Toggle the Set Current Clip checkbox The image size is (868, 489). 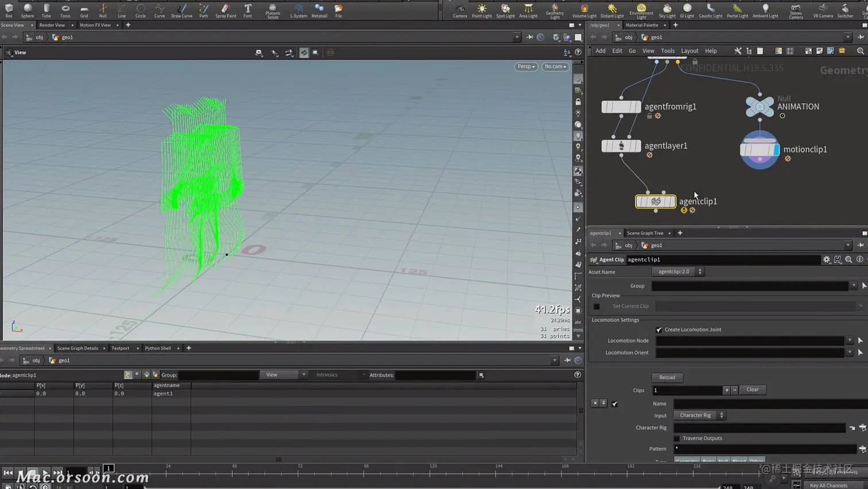pos(596,306)
